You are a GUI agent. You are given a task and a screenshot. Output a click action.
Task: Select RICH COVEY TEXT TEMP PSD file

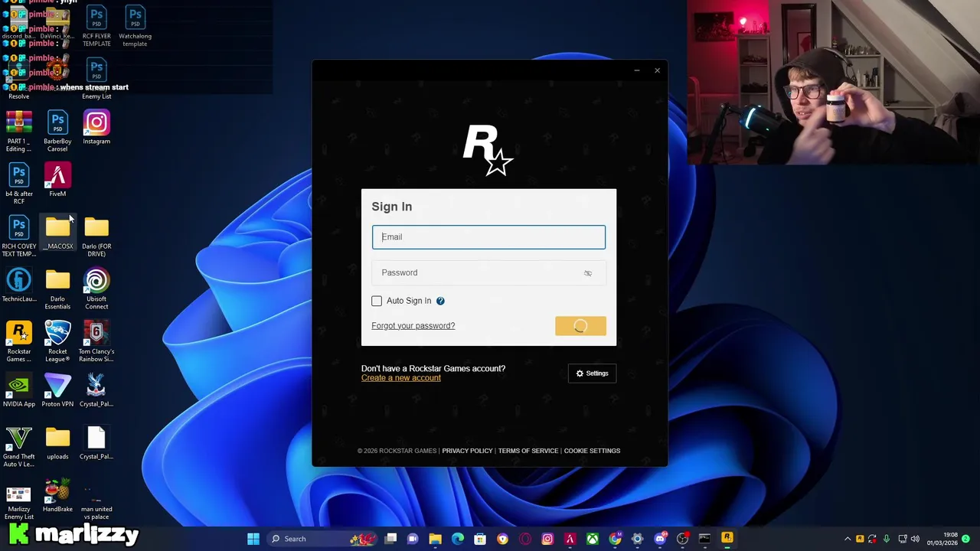click(x=19, y=237)
